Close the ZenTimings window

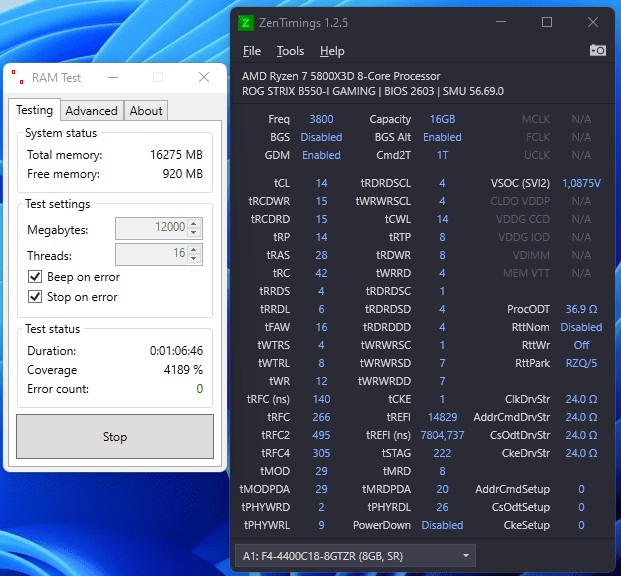tap(593, 22)
